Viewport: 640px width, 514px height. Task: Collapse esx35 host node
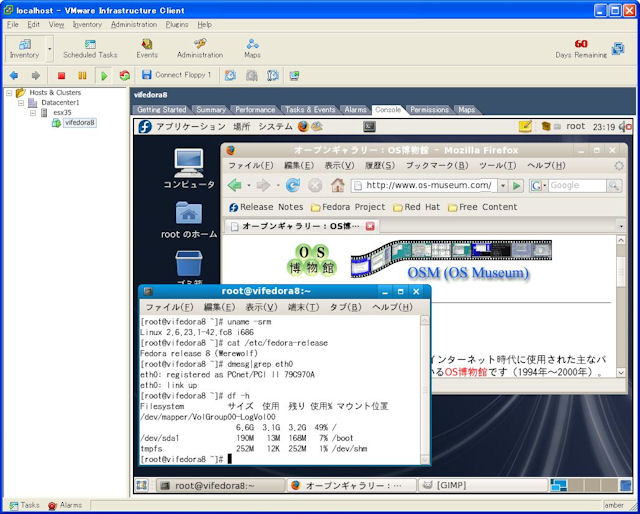(x=33, y=113)
